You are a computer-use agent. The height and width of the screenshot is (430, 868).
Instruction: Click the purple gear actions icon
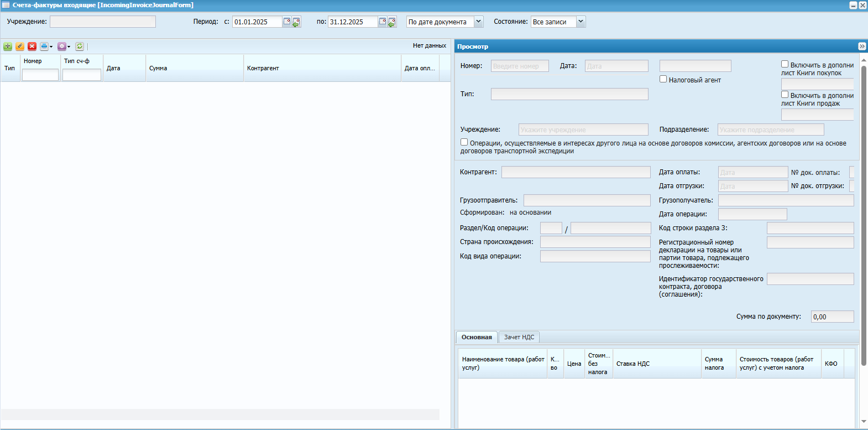[61, 46]
